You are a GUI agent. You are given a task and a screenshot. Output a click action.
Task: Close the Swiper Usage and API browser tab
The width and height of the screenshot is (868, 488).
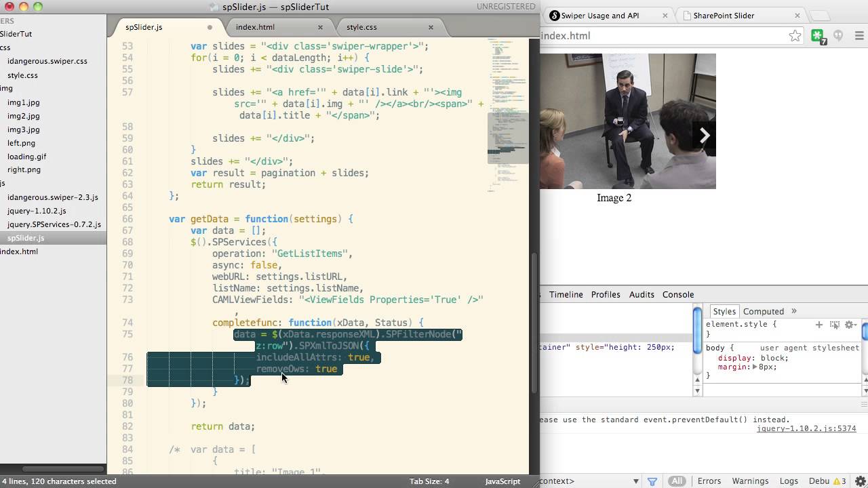[x=665, y=16]
